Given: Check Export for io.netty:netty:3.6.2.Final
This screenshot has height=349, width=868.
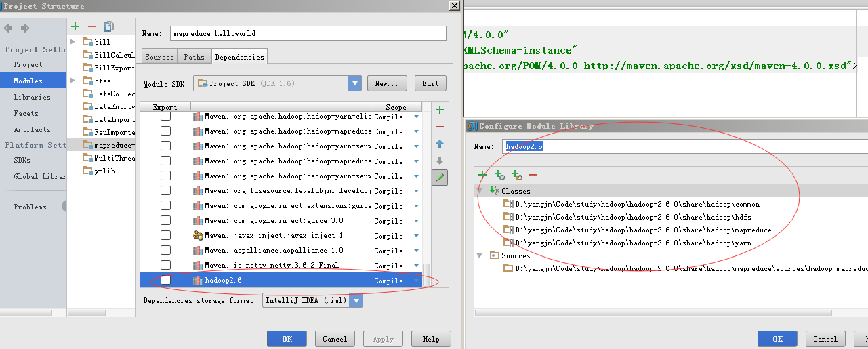Looking at the screenshot, I should (x=165, y=266).
